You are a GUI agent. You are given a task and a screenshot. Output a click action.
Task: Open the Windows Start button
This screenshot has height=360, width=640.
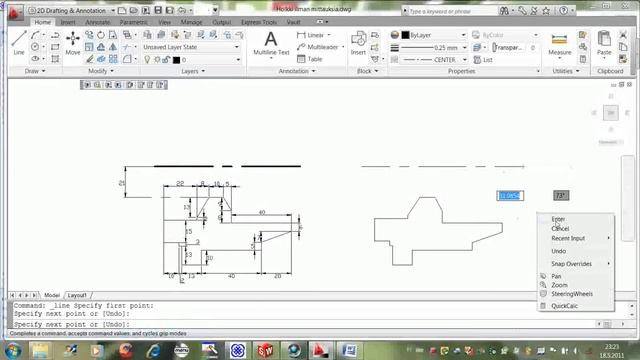click(x=13, y=350)
